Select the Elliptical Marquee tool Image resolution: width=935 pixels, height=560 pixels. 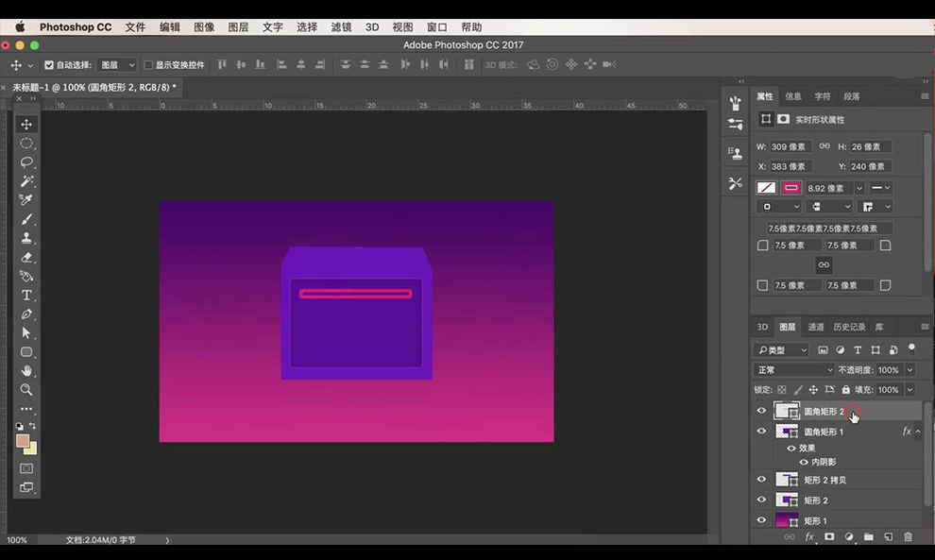click(26, 144)
